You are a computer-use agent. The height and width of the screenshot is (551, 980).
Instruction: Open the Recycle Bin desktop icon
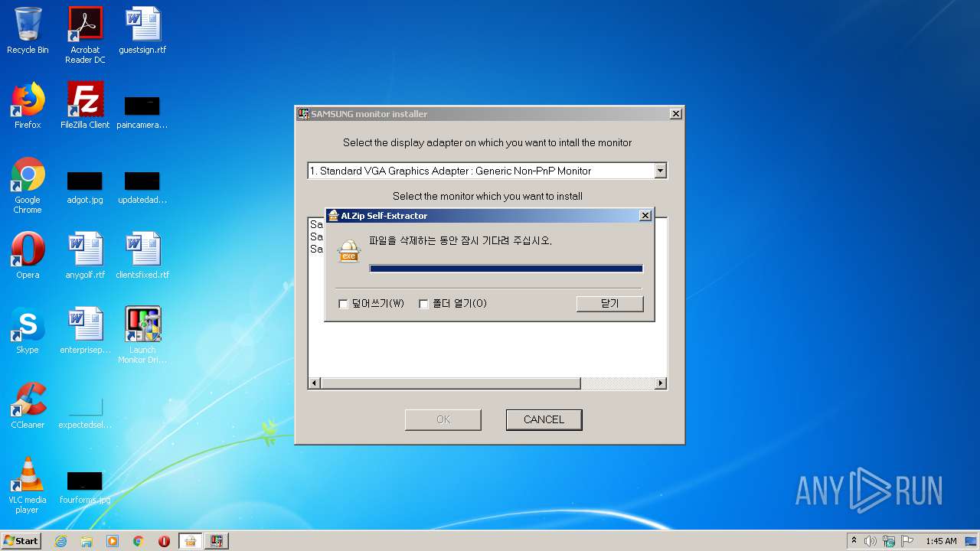point(28,31)
